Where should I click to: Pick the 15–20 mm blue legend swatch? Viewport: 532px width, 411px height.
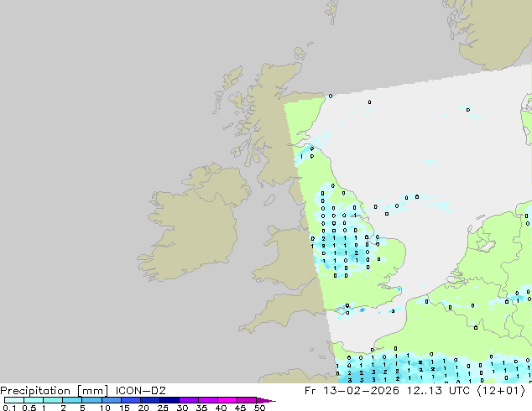(130, 400)
